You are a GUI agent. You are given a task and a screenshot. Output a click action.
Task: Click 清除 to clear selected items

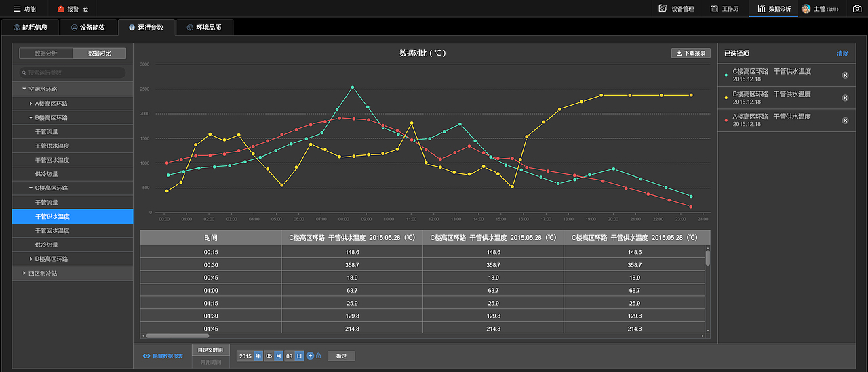(842, 53)
